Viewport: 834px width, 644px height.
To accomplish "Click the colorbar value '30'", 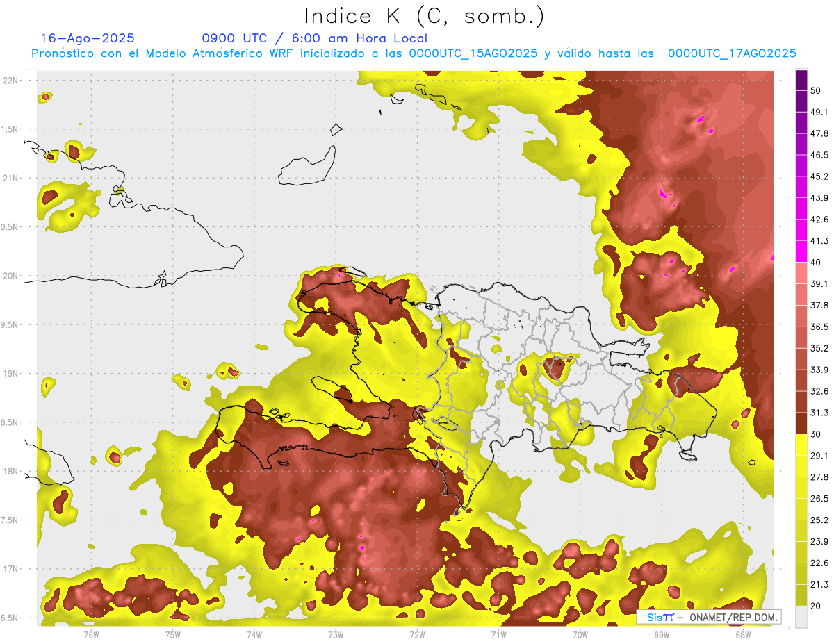I will pos(816,434).
